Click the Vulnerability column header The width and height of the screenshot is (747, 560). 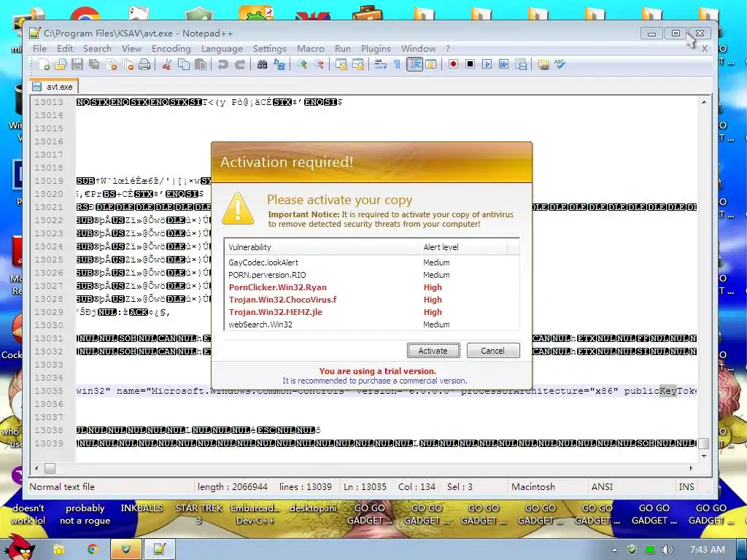(322, 246)
